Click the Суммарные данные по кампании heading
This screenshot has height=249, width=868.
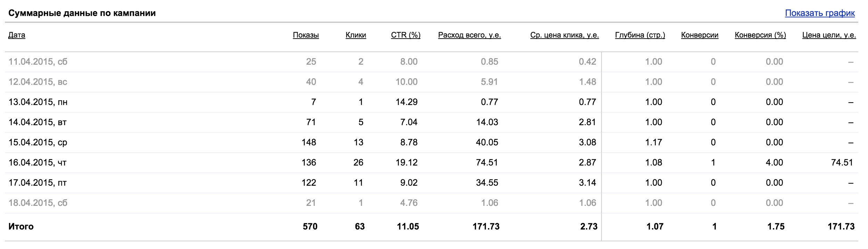pyautogui.click(x=82, y=13)
